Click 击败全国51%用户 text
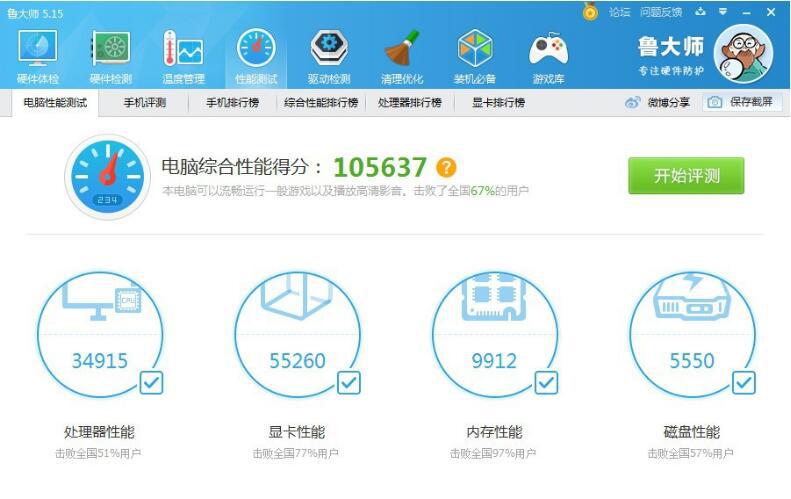This screenshot has height=499, width=791. coord(98,454)
